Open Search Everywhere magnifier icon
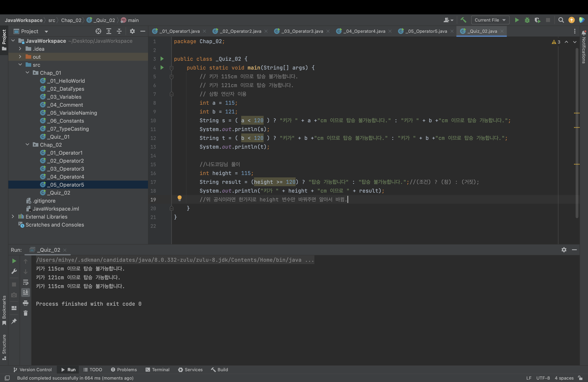588x382 pixels. tap(561, 20)
